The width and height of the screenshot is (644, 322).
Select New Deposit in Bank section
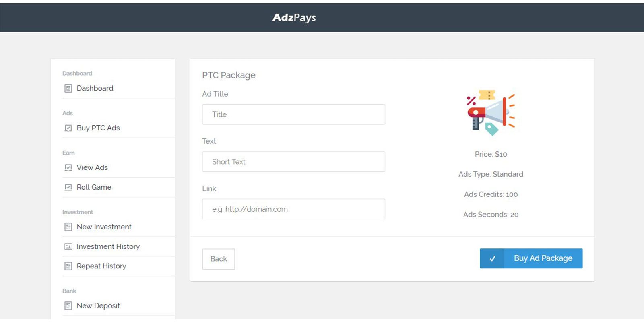tap(98, 306)
